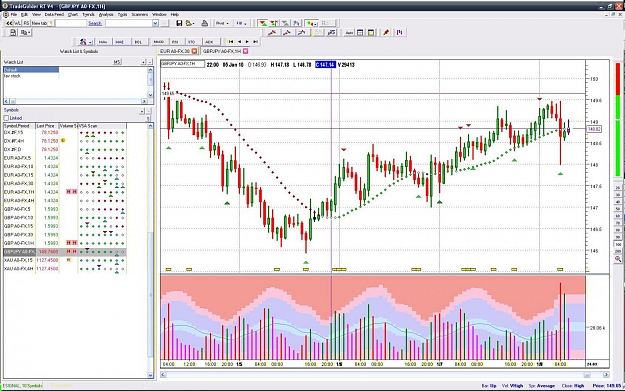This screenshot has width=625, height=391.
Task: Click the red pushpin icon
Action: coord(386,33)
